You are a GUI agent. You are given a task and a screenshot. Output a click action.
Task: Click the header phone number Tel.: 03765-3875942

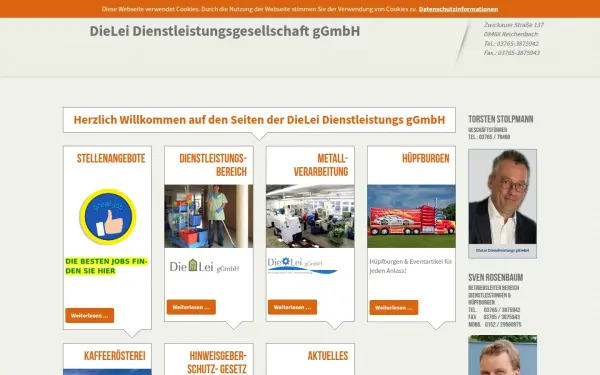tap(511, 44)
